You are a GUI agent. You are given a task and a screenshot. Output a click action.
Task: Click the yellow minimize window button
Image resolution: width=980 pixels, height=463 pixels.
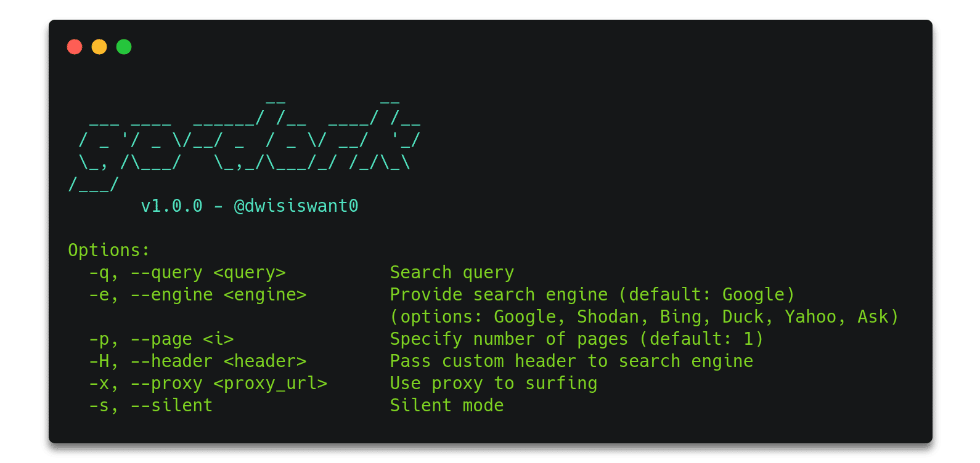(x=99, y=47)
